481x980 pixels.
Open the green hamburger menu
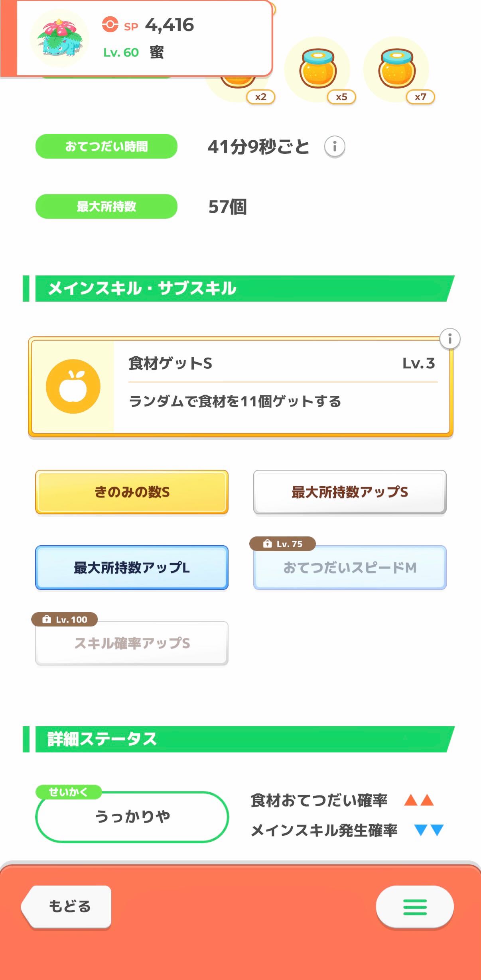pyautogui.click(x=414, y=907)
